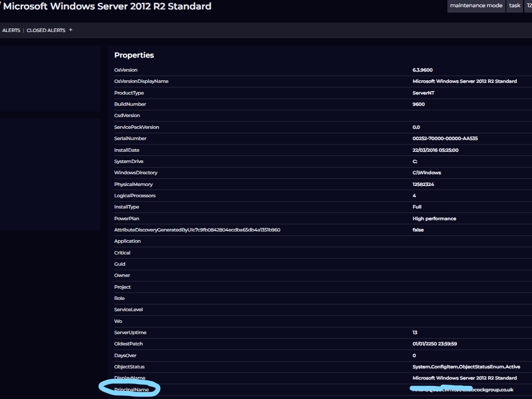Click the maintenance mode button
This screenshot has width=532, height=399.
(x=476, y=6)
